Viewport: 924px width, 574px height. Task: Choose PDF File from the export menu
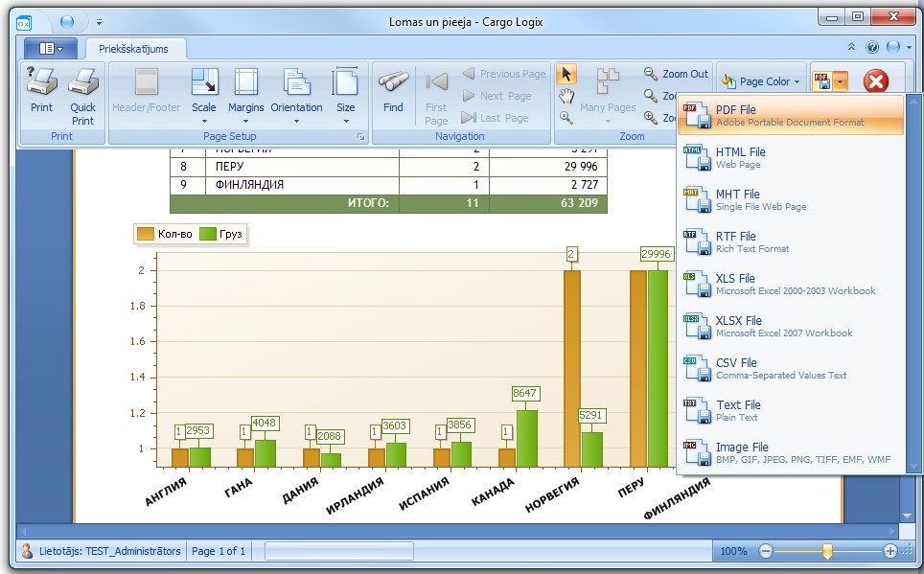(x=791, y=115)
